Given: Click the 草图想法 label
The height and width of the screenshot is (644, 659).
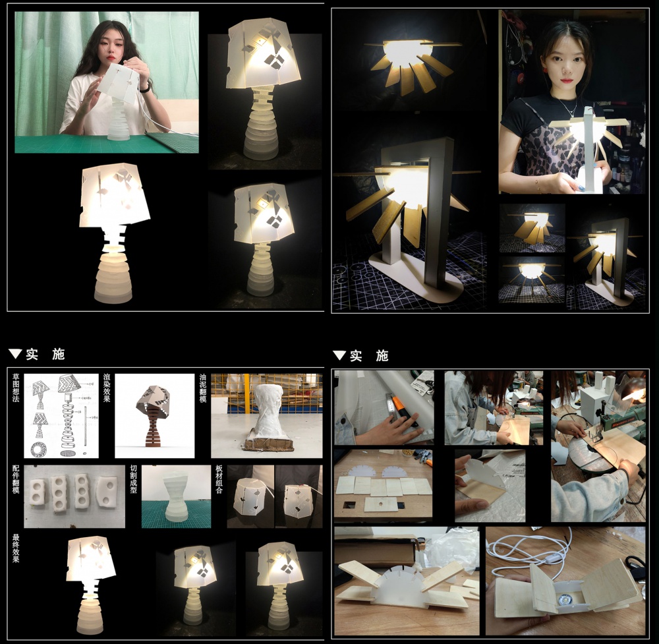Looking at the screenshot, I should click(x=16, y=391).
